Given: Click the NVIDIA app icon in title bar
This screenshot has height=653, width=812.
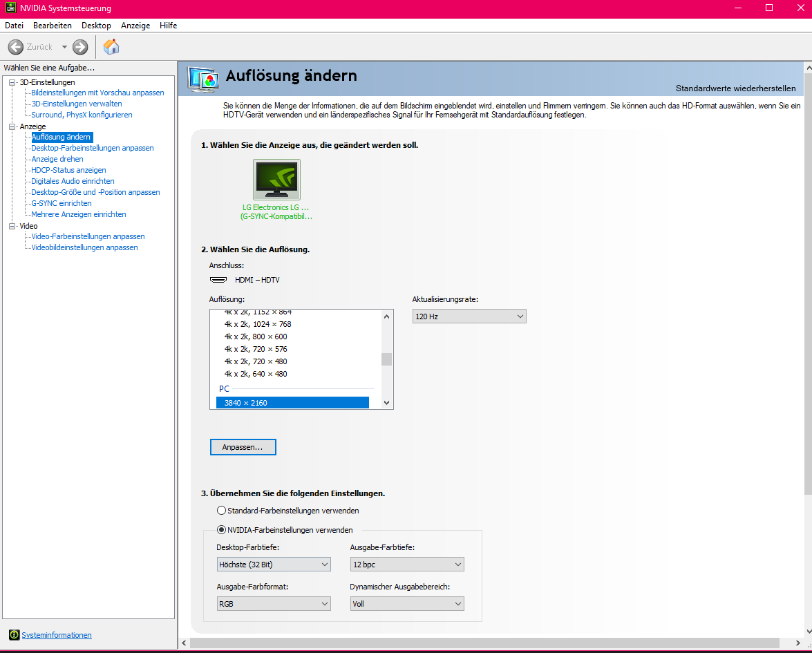Looking at the screenshot, I should (x=10, y=8).
